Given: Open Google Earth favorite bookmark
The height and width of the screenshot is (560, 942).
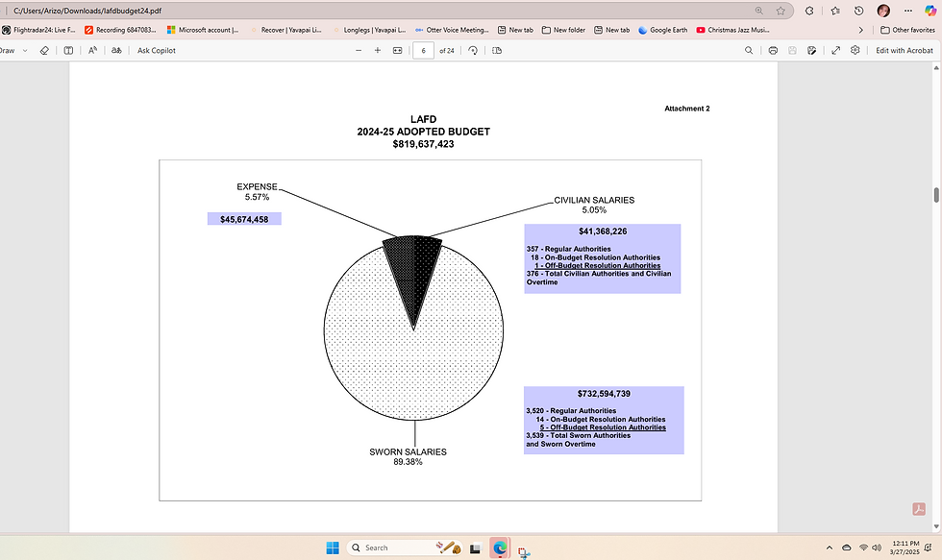Looking at the screenshot, I should point(662,30).
